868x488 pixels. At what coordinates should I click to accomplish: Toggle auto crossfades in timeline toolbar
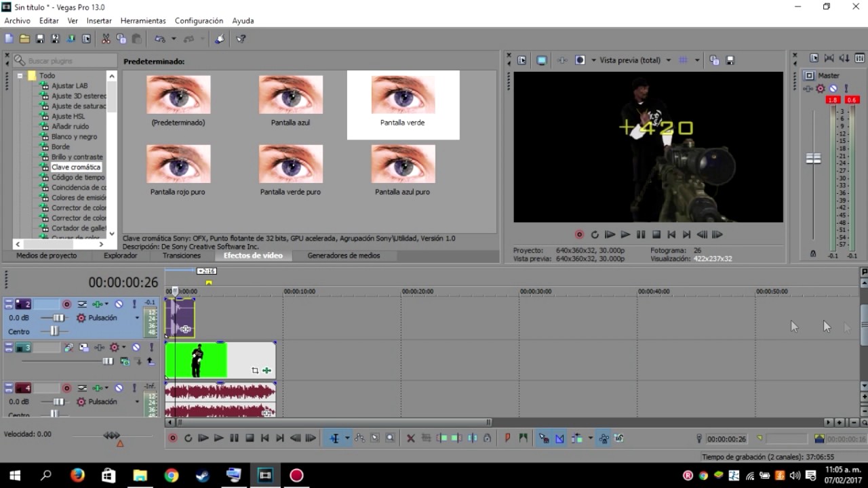click(559, 439)
